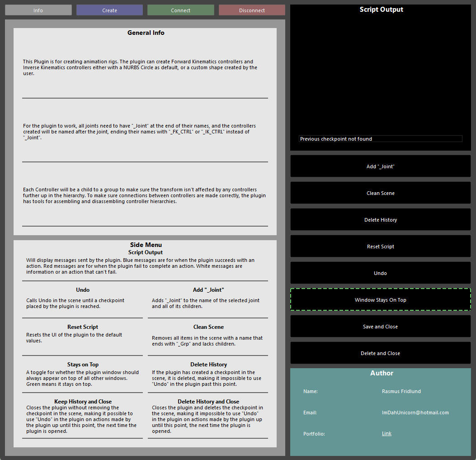Click the General Info heading
This screenshot has width=476, height=460.
point(146,33)
